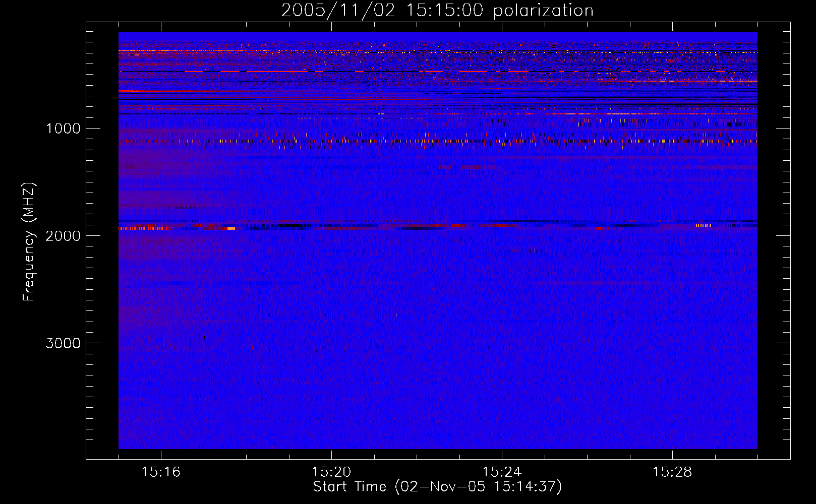Select the 15:16 time tick label

161,472
